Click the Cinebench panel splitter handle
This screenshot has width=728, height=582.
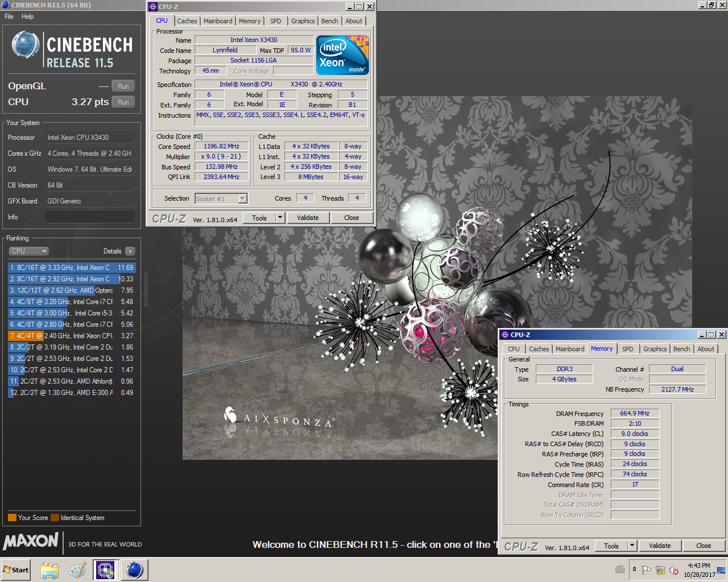146,290
